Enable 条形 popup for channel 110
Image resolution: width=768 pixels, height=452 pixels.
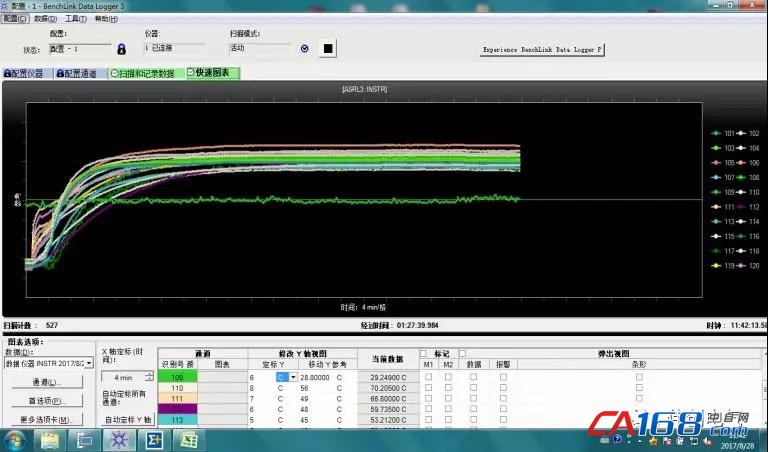click(639, 388)
